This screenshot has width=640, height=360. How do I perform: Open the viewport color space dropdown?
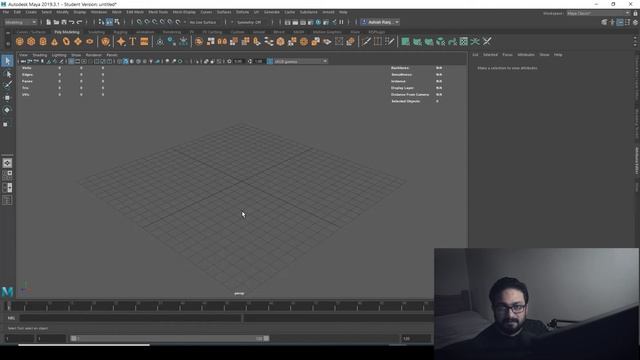(300, 61)
